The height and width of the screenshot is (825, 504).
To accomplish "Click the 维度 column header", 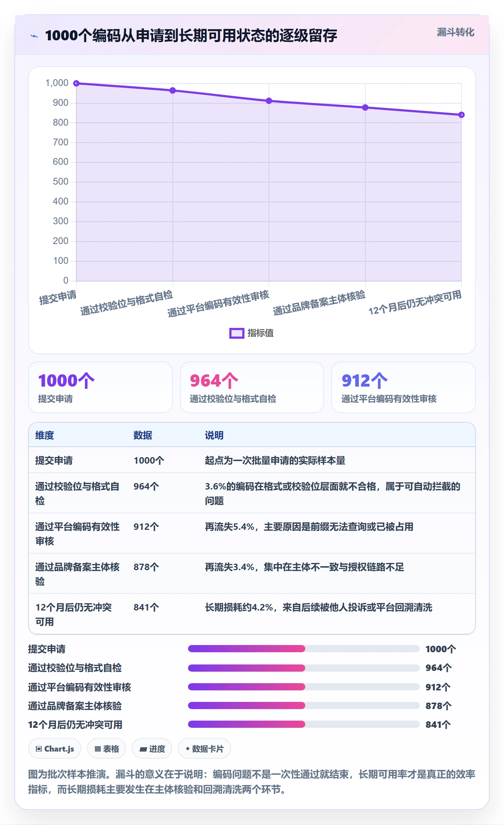I will (45, 435).
